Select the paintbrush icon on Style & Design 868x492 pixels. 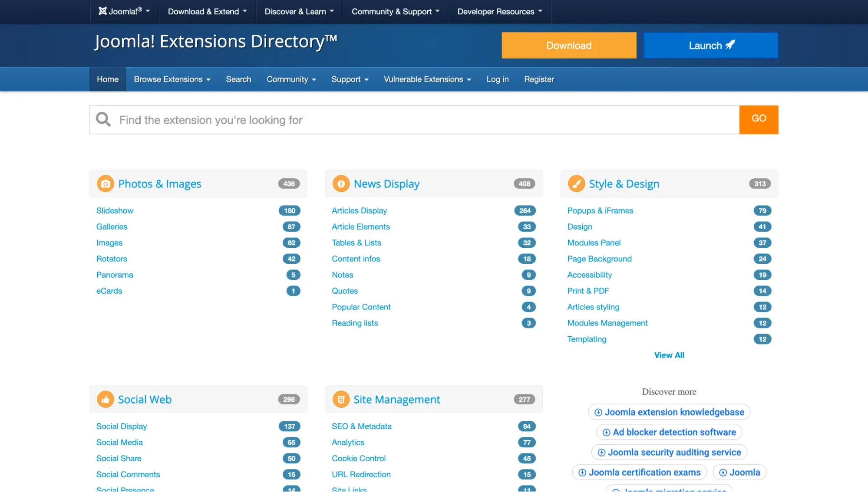click(x=576, y=184)
